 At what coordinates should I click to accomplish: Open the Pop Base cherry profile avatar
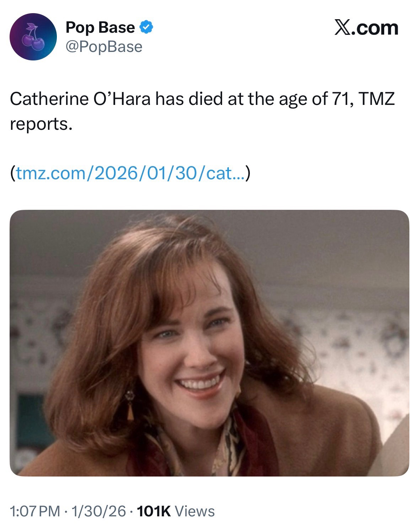coord(33,37)
